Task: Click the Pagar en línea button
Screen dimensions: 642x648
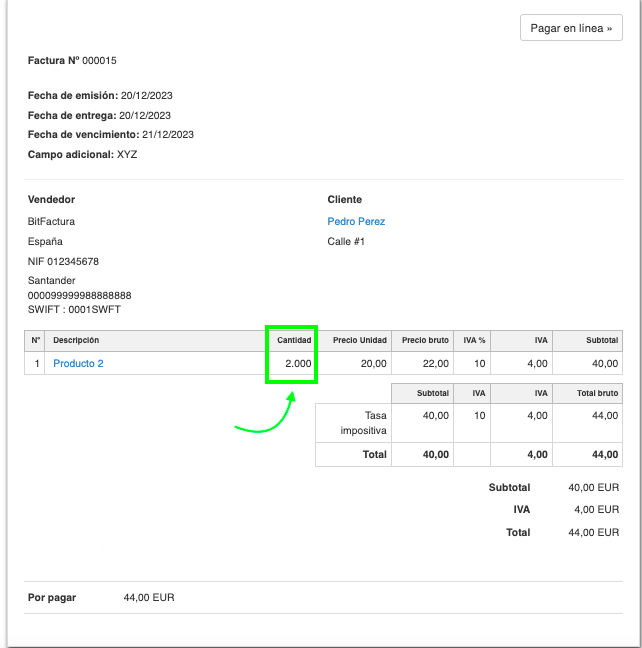Action: tap(571, 28)
